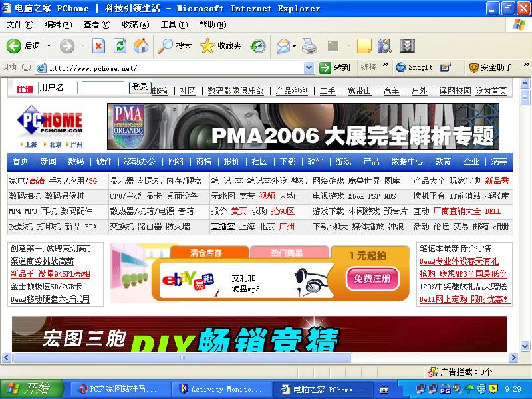Open the 帮助(H) Help menu

click(213, 25)
